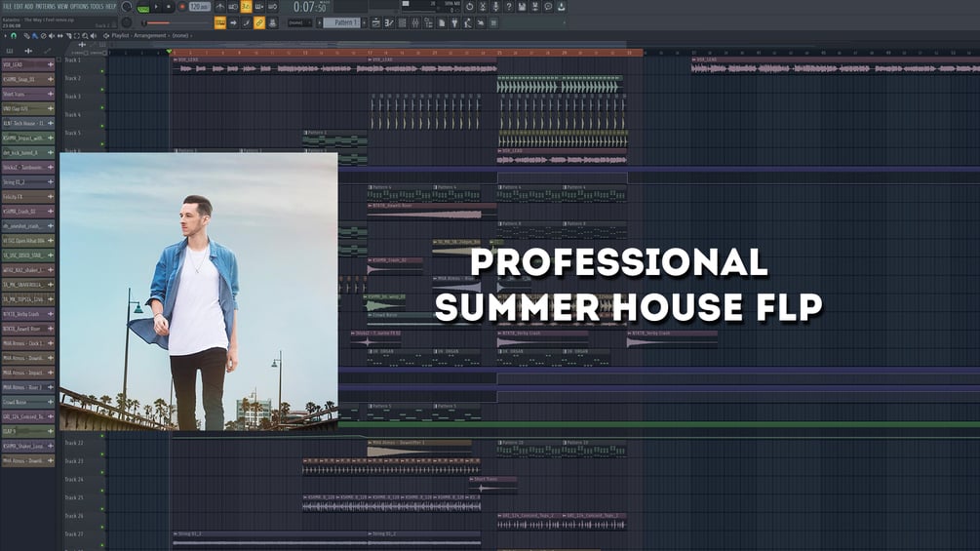Click the Track 1 header label

click(x=72, y=59)
